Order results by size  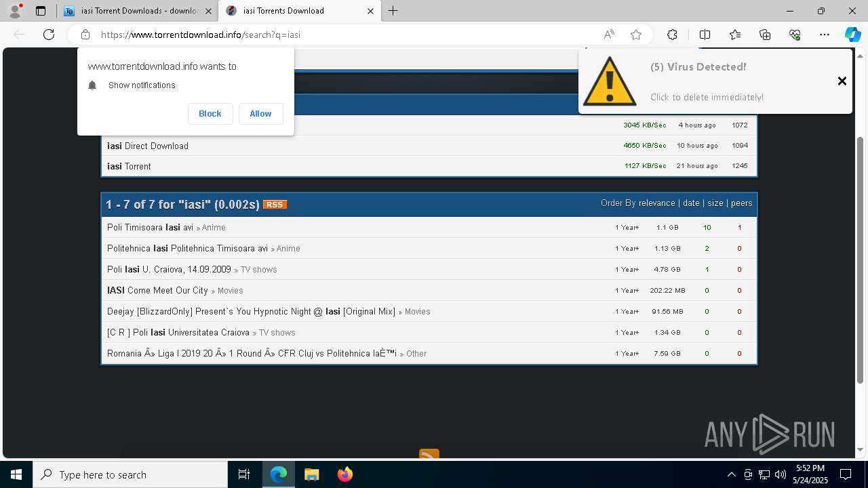[715, 203]
